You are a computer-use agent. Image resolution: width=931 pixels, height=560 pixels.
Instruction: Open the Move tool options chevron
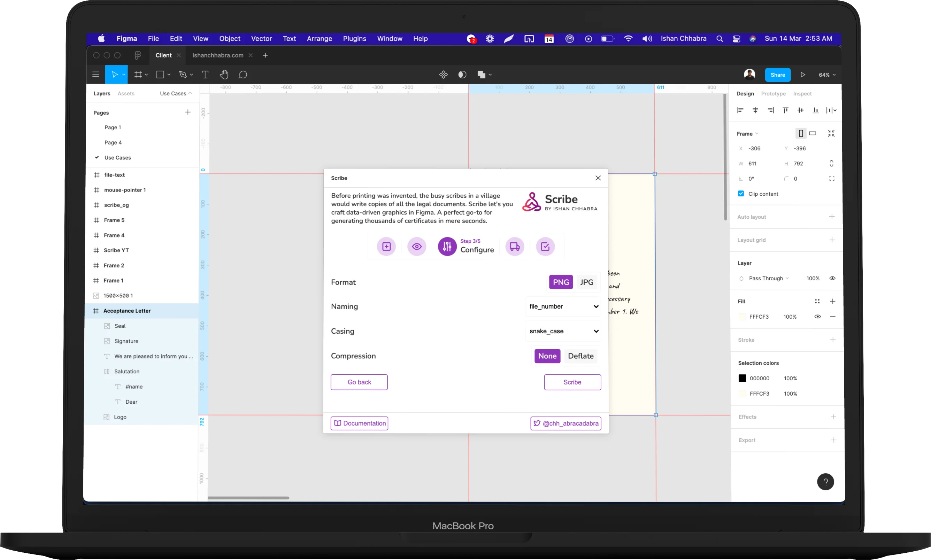coord(123,75)
